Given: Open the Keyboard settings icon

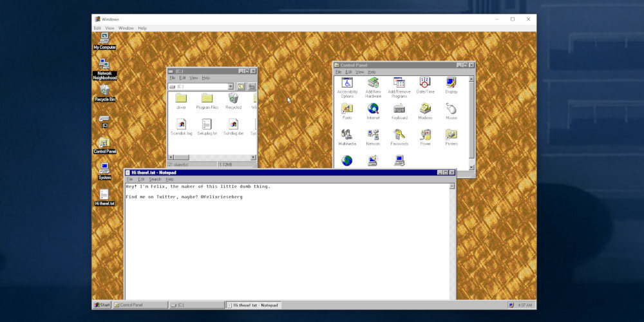Looking at the screenshot, I should coord(399,111).
